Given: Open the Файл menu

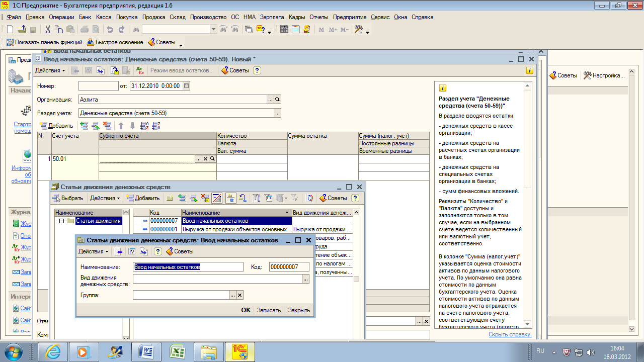Looking at the screenshot, I should click(14, 17).
